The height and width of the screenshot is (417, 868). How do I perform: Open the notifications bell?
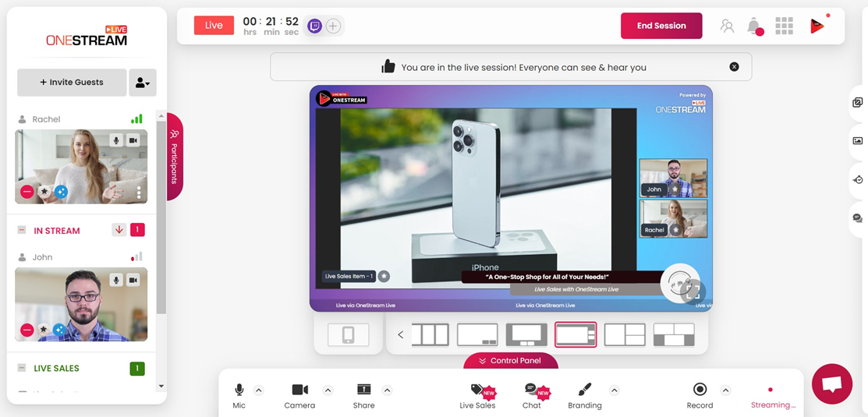pos(754,26)
